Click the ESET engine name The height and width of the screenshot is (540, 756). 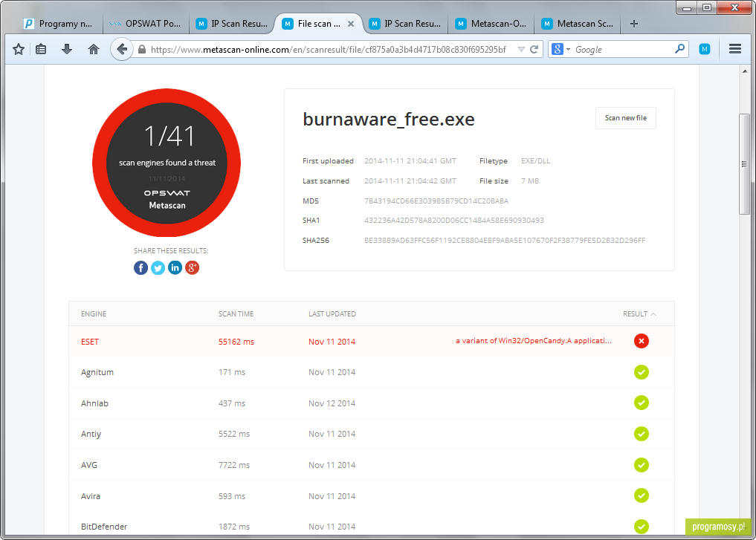coord(90,342)
